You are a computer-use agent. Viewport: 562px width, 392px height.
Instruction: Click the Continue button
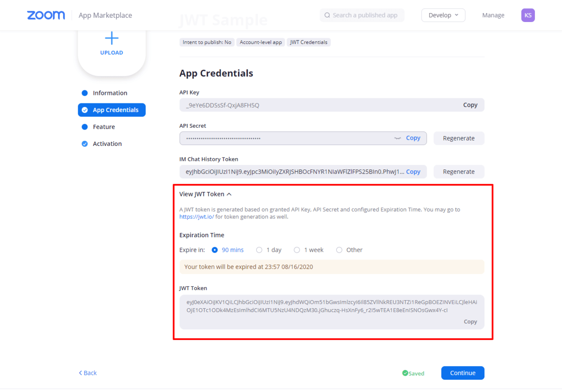[x=463, y=373]
